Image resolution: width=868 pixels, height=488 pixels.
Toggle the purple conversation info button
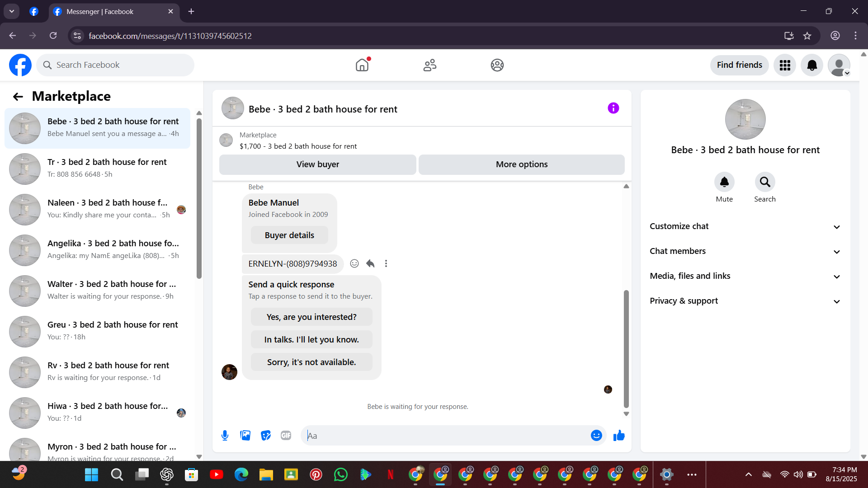pos(613,108)
